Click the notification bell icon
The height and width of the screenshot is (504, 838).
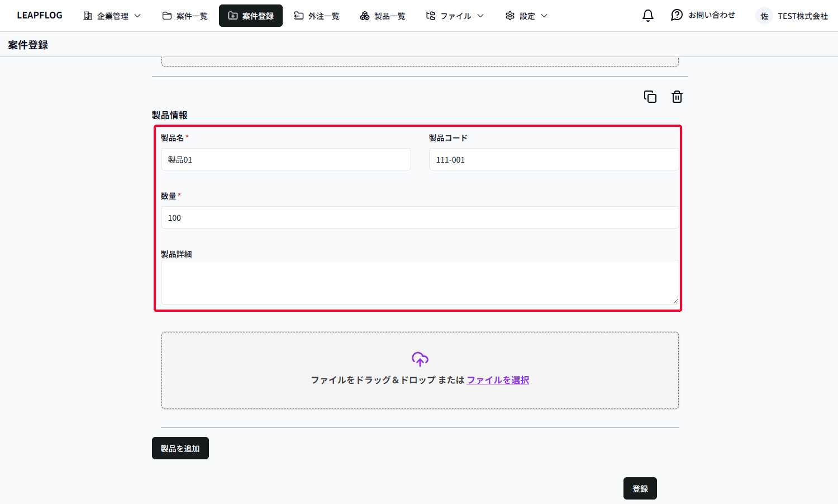(x=647, y=16)
